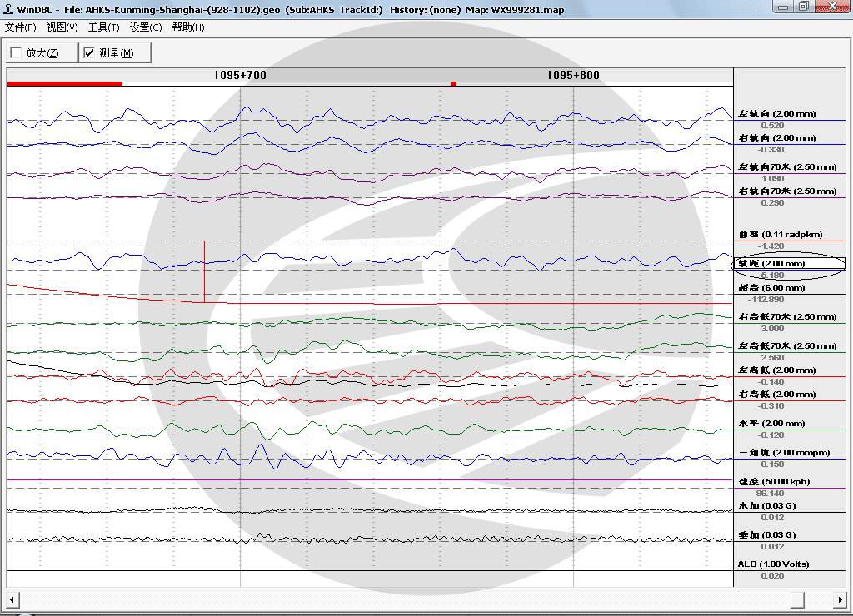
Task: Select the 曲率 (0.11 radpkm) channel label
Action: (780, 235)
